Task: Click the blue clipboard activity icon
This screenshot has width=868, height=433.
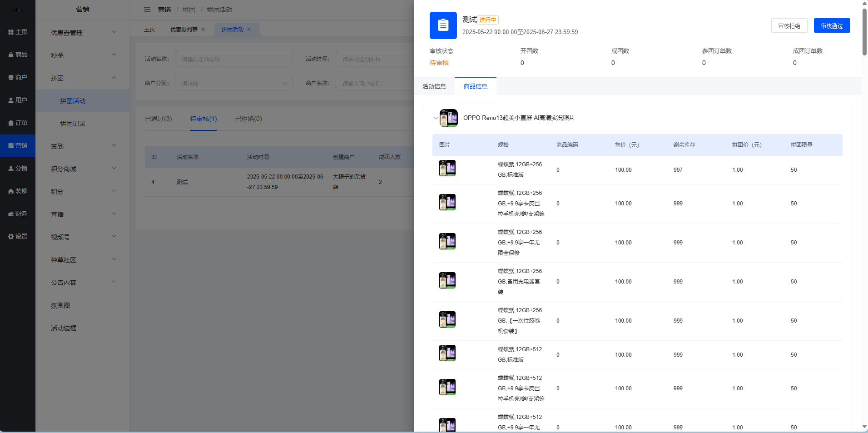Action: pyautogui.click(x=443, y=25)
